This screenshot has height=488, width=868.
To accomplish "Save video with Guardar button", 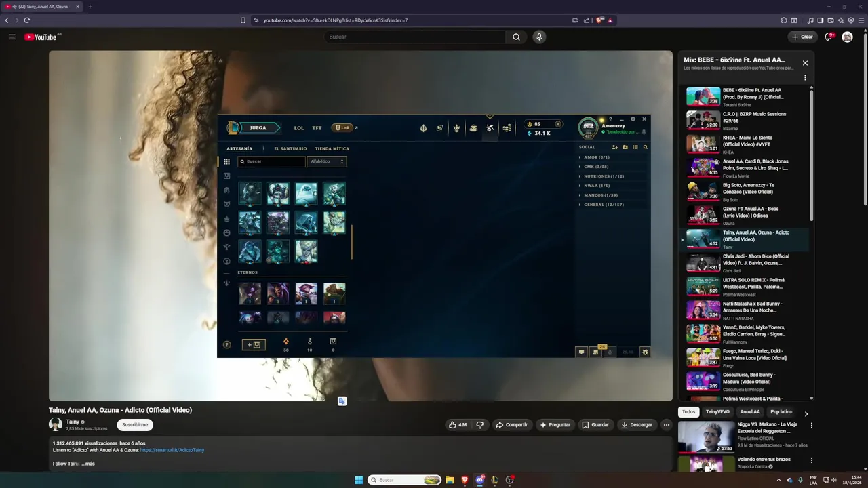I will 595,425.
